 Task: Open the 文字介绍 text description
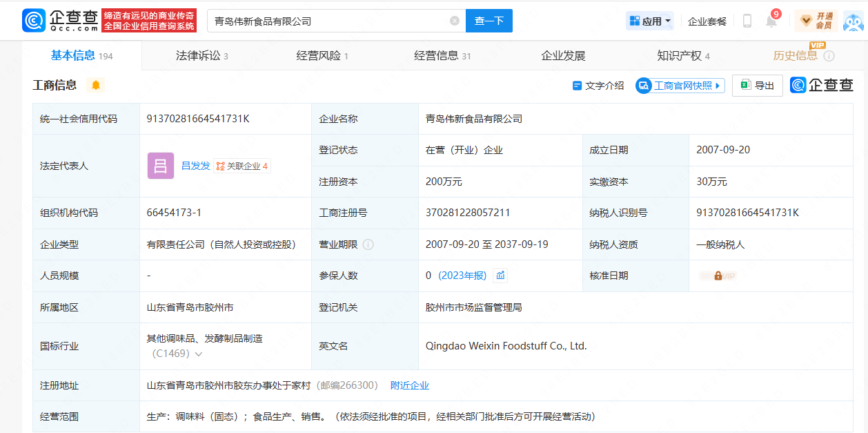pyautogui.click(x=598, y=86)
